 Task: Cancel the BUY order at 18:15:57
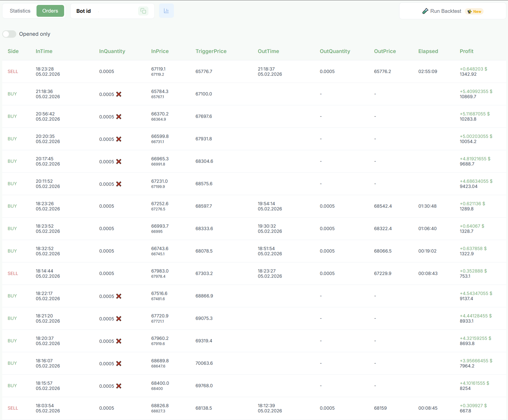point(119,386)
